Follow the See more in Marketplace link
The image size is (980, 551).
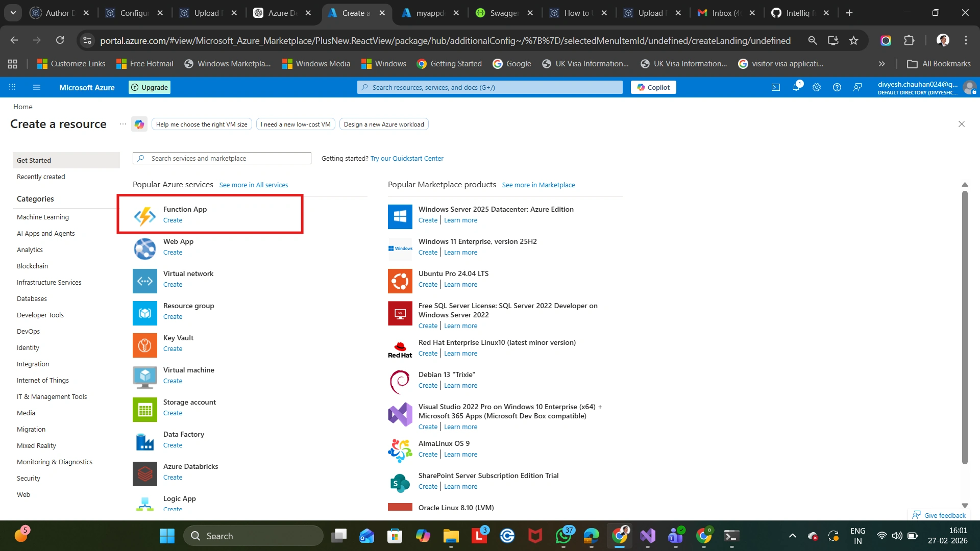pos(538,185)
